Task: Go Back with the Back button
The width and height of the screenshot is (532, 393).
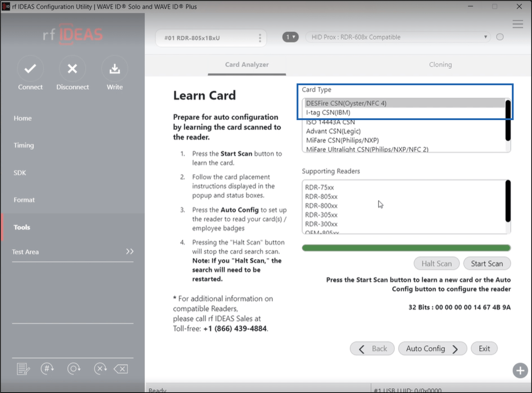Action: pyautogui.click(x=372, y=349)
